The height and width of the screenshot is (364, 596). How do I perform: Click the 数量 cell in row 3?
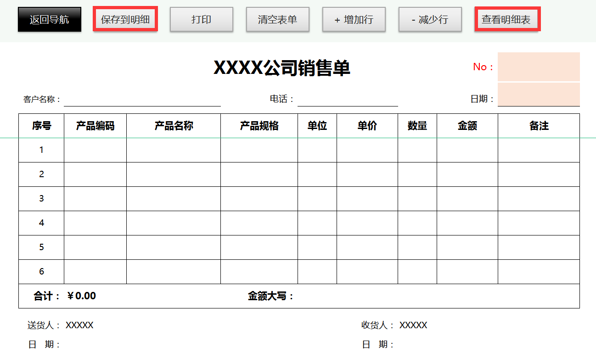click(x=417, y=199)
